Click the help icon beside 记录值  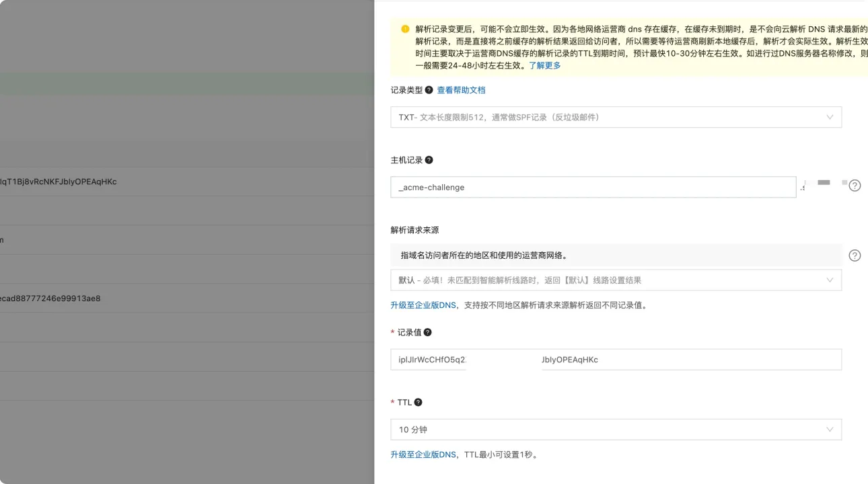427,332
